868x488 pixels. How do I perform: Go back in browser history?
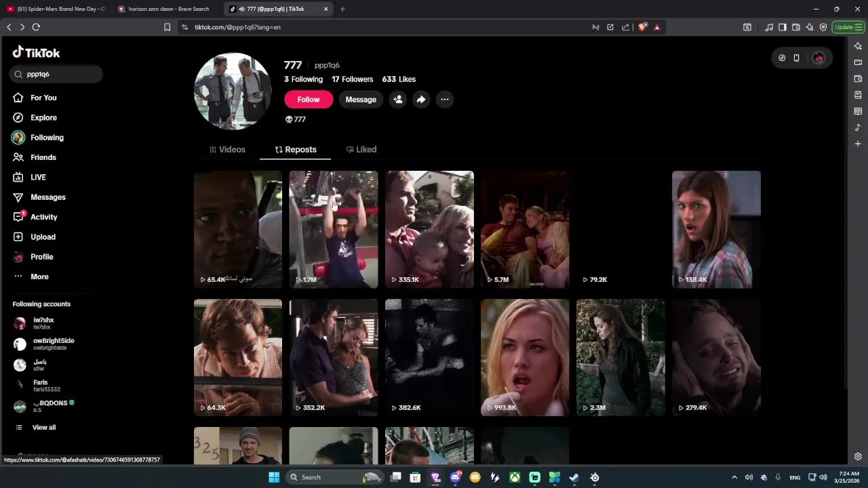9,27
